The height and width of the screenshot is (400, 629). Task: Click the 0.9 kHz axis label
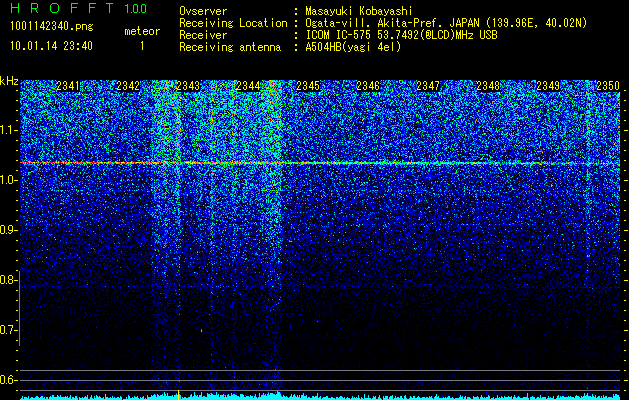click(x=8, y=230)
